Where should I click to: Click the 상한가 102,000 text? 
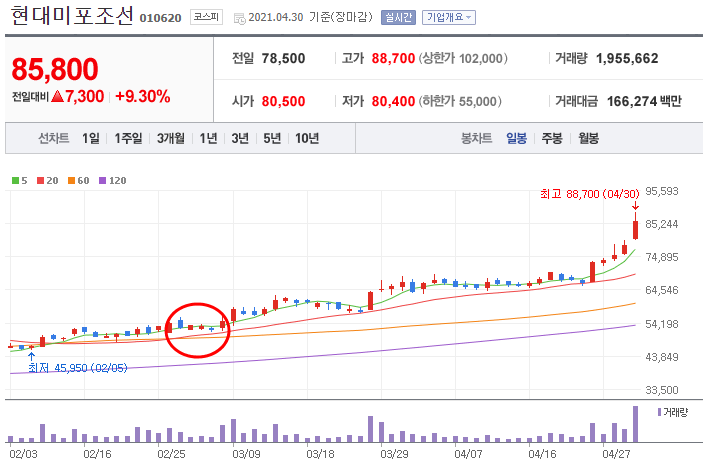463,58
